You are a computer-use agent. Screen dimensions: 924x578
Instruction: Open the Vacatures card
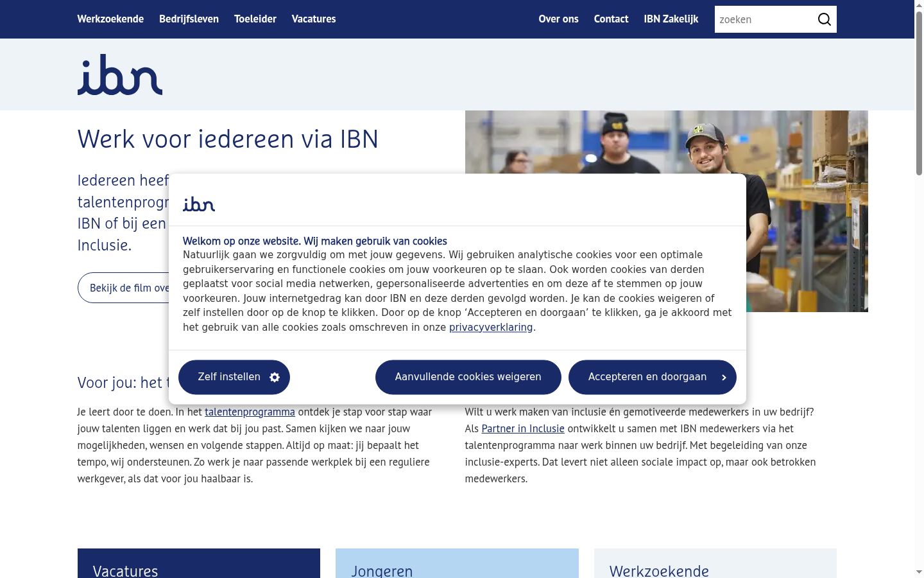coord(199,563)
